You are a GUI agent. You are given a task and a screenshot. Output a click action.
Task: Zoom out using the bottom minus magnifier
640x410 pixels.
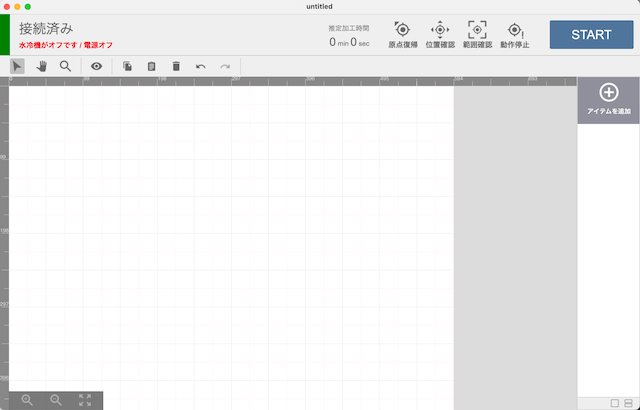(x=56, y=399)
